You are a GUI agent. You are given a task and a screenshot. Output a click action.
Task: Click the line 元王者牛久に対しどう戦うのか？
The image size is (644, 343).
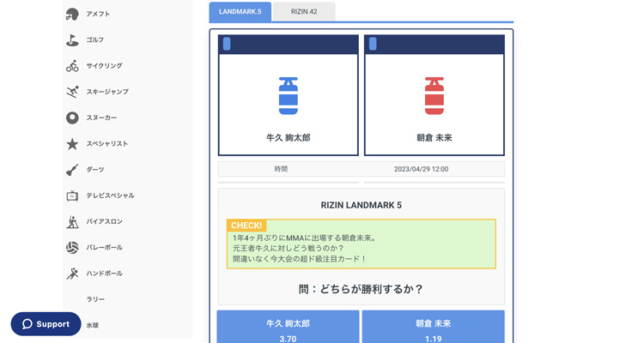coord(288,249)
